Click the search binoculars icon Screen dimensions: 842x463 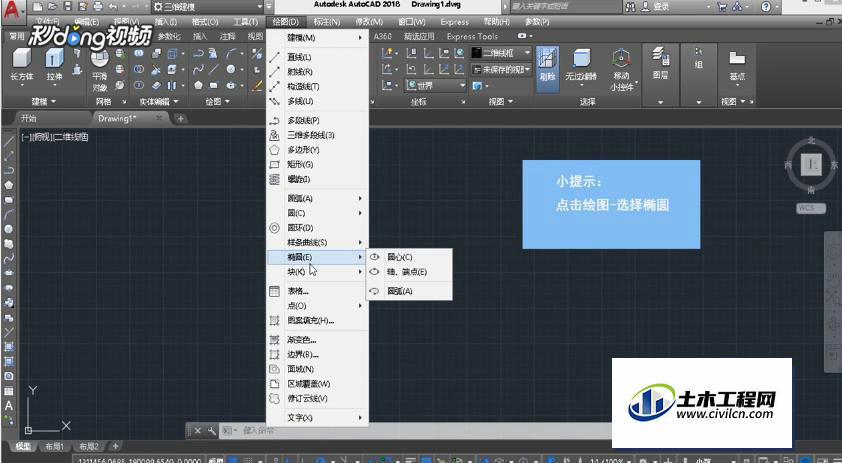630,7
